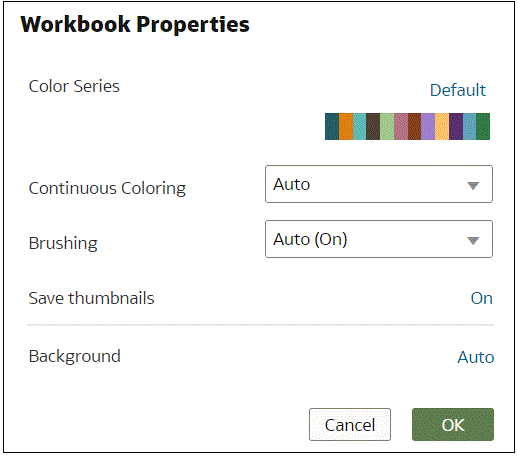Open the Brushing Auto (On) dropdown
The height and width of the screenshot is (457, 518).
coord(379,239)
